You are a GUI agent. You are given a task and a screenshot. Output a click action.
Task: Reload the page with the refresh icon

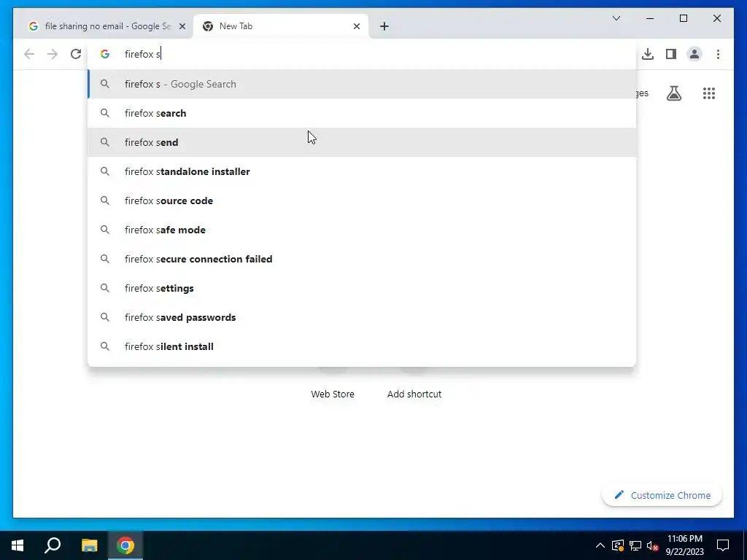(x=76, y=54)
